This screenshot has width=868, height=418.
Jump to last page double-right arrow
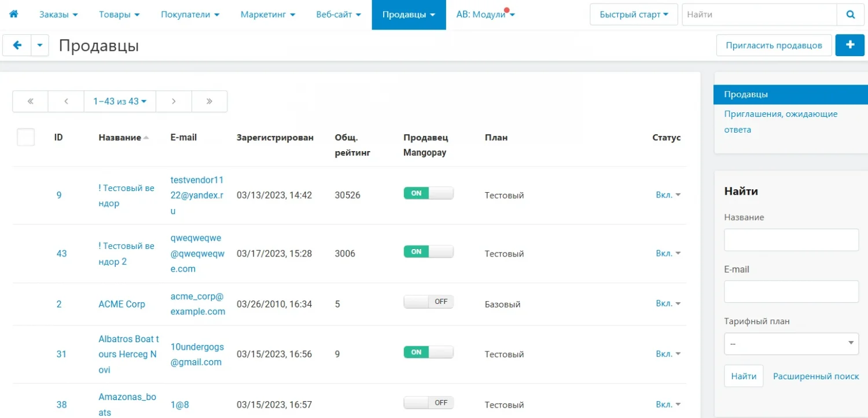pos(209,101)
